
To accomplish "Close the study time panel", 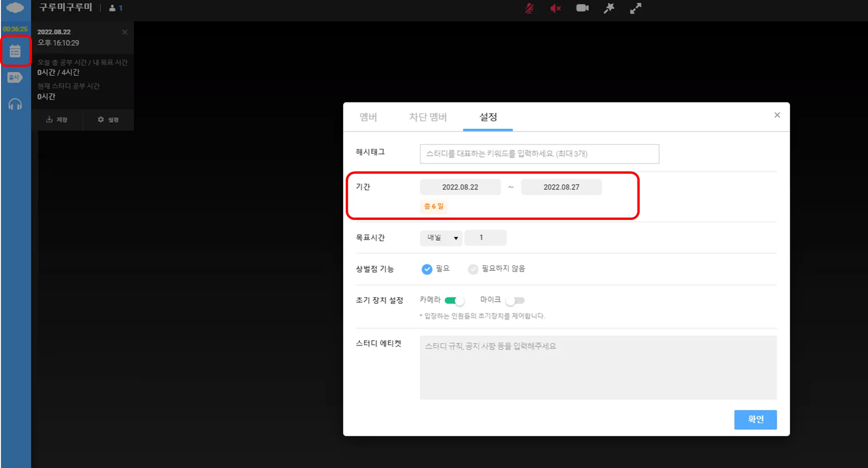I will click(125, 32).
